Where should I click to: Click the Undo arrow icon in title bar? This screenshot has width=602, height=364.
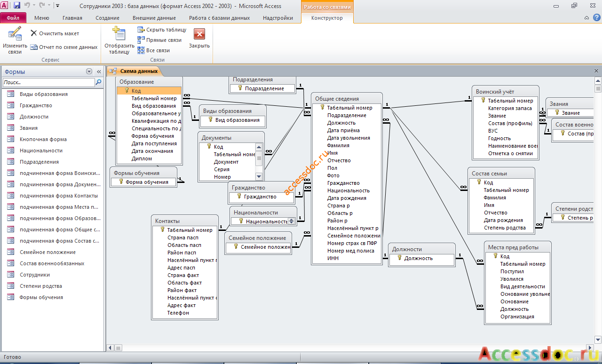27,6
